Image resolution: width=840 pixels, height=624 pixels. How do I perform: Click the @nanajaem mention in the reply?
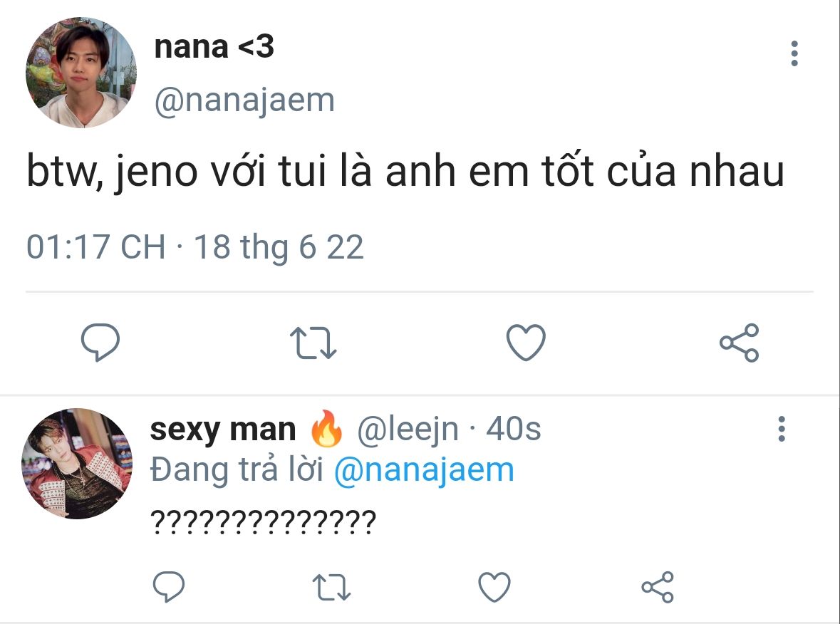tap(424, 470)
